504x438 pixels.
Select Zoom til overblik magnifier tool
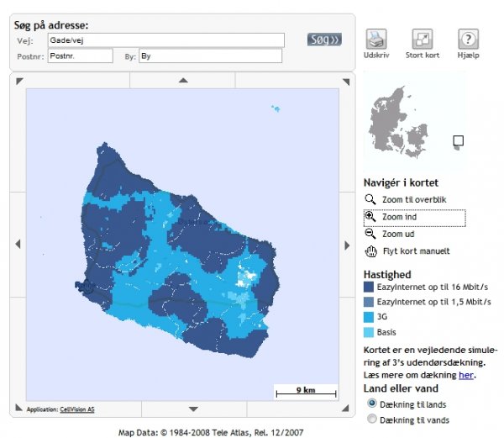[x=370, y=200]
